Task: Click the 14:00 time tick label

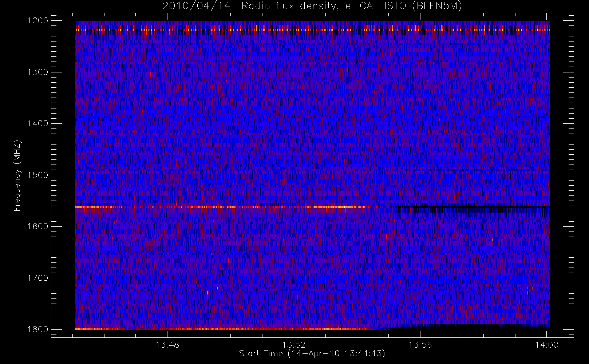Action: coord(547,345)
